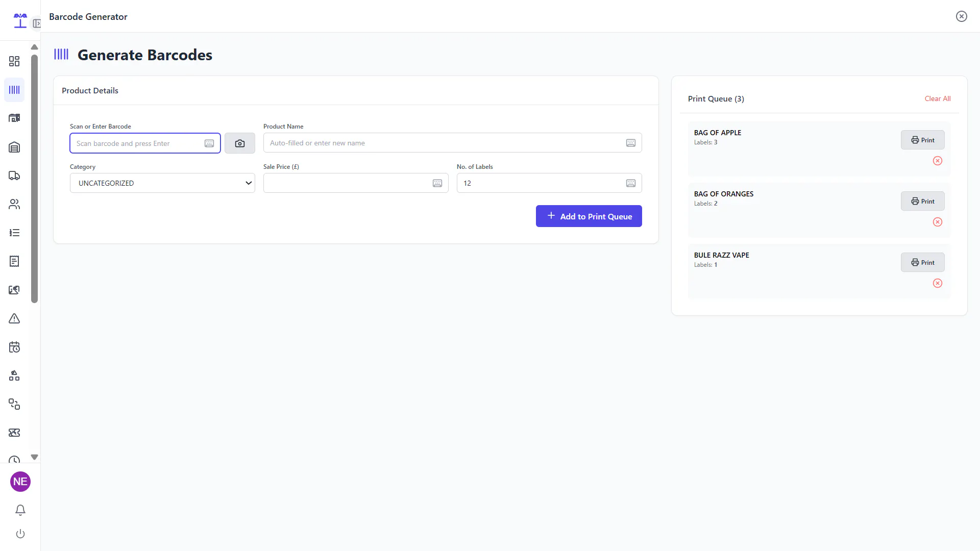Screen dimensions: 980x551
Task: Click the Generate Barcodes page title
Action: click(145, 55)
